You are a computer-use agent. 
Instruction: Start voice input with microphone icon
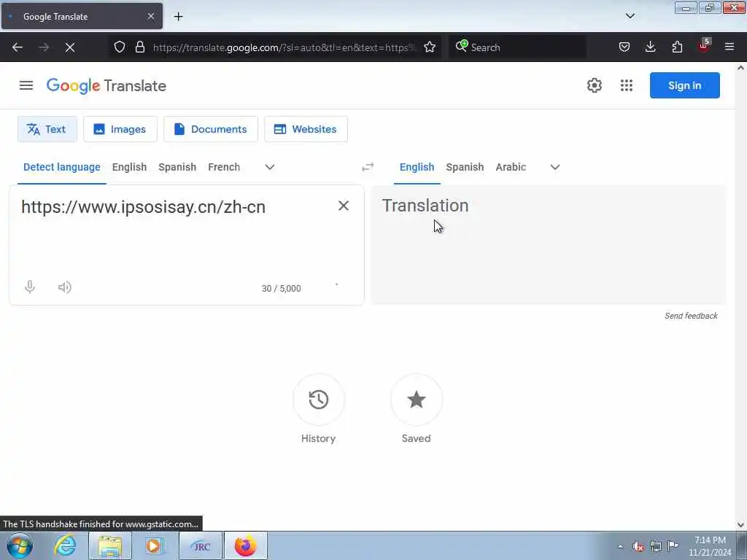[30, 287]
